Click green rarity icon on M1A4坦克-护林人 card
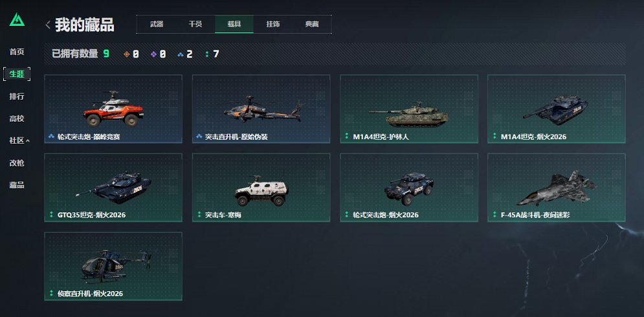Screen dimensions: 644x317 pyautogui.click(x=347, y=137)
